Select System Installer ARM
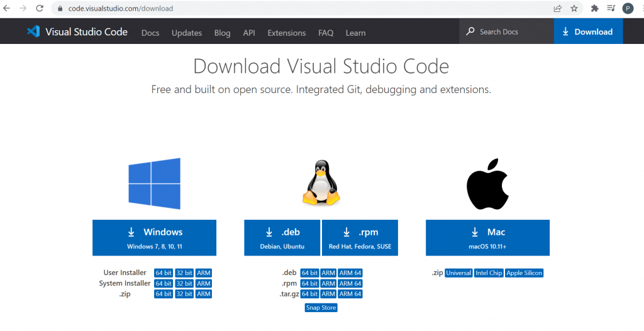Image resolution: width=644 pixels, height=331 pixels. (x=204, y=283)
